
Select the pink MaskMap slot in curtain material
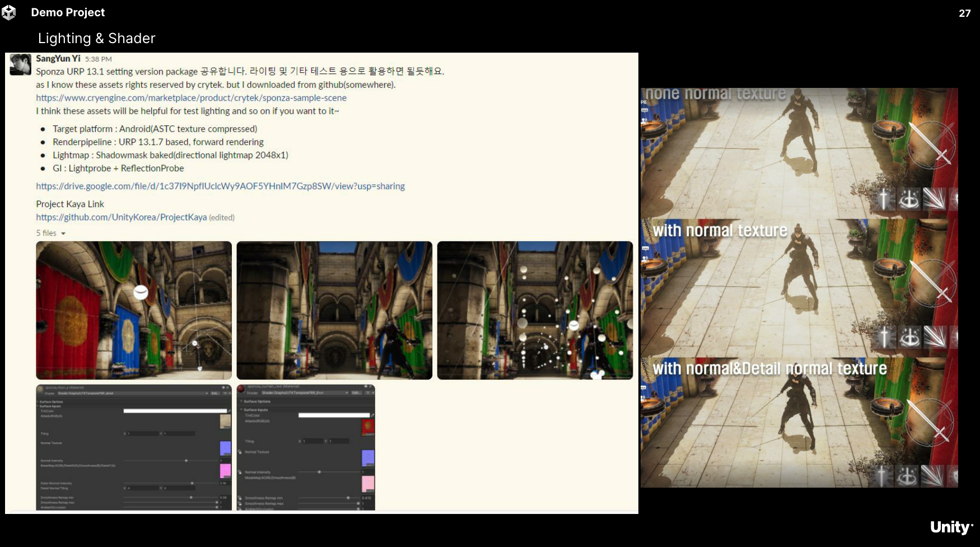point(368,484)
